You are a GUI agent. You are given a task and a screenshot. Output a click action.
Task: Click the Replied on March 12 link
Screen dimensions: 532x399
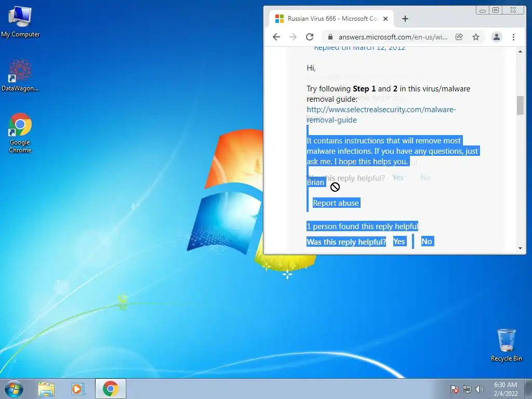pos(360,48)
